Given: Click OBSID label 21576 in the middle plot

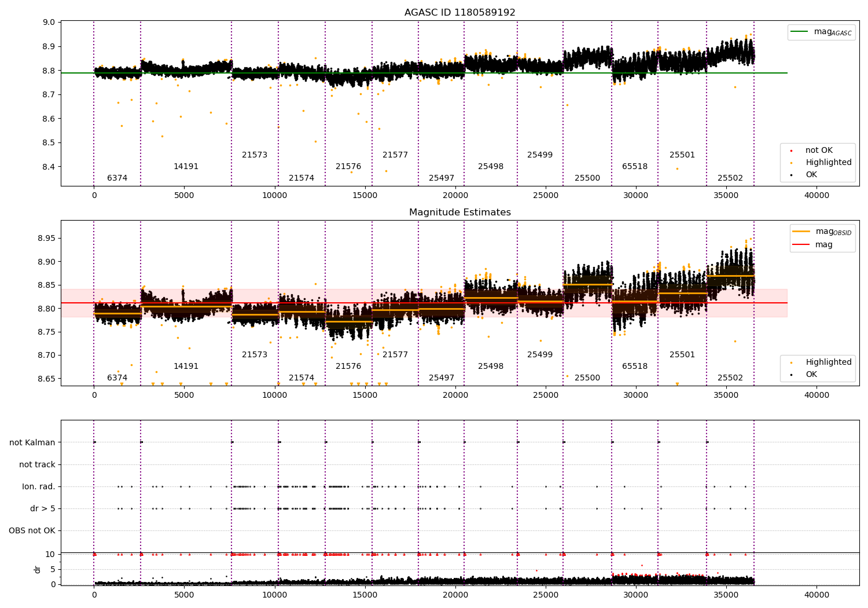Looking at the screenshot, I should (x=348, y=367).
